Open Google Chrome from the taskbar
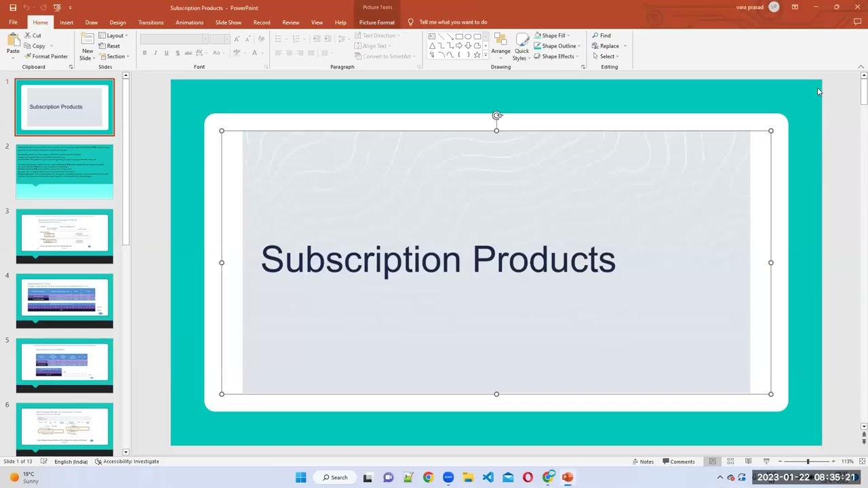The width and height of the screenshot is (868, 488). pyautogui.click(x=428, y=477)
